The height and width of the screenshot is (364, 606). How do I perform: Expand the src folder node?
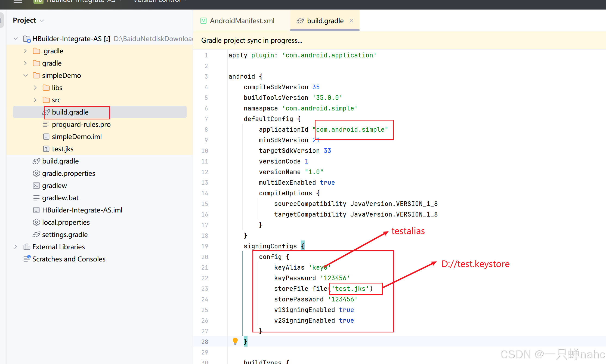(x=35, y=100)
